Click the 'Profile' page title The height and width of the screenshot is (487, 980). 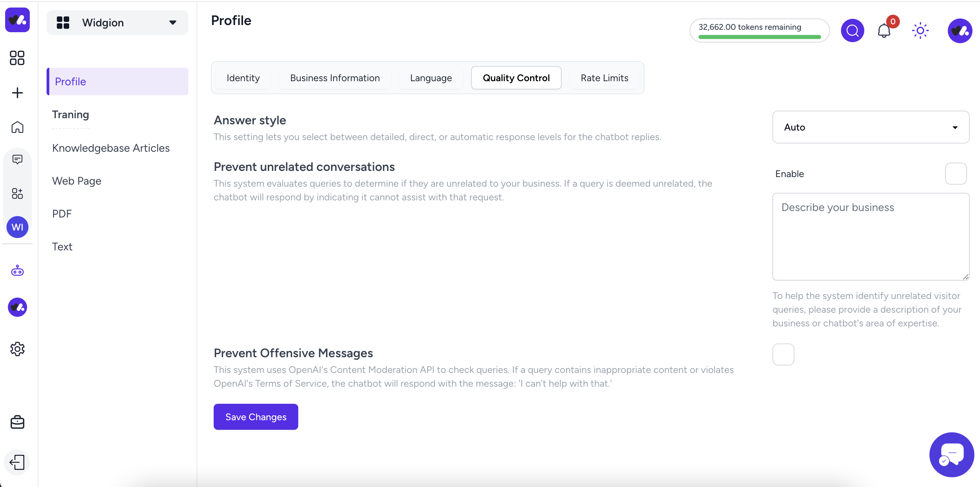click(x=231, y=21)
